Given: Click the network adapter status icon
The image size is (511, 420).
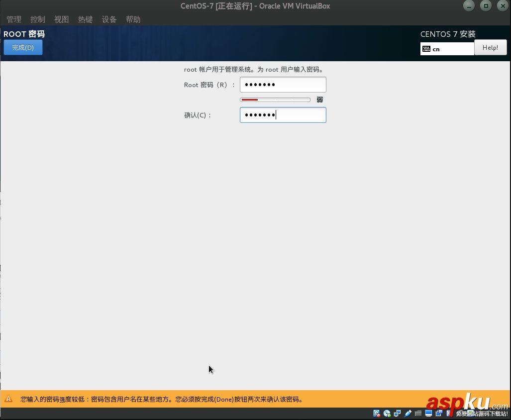Looking at the screenshot, I should pyautogui.click(x=398, y=414).
